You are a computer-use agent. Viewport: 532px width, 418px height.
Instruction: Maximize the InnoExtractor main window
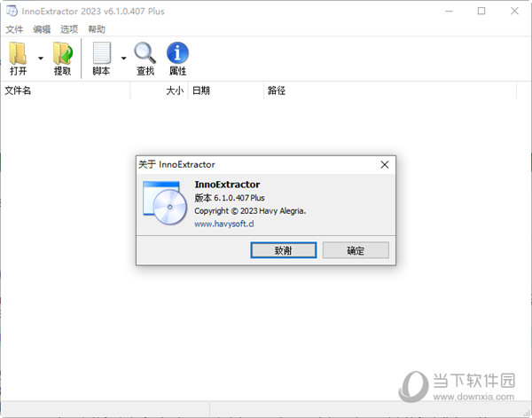click(x=481, y=11)
